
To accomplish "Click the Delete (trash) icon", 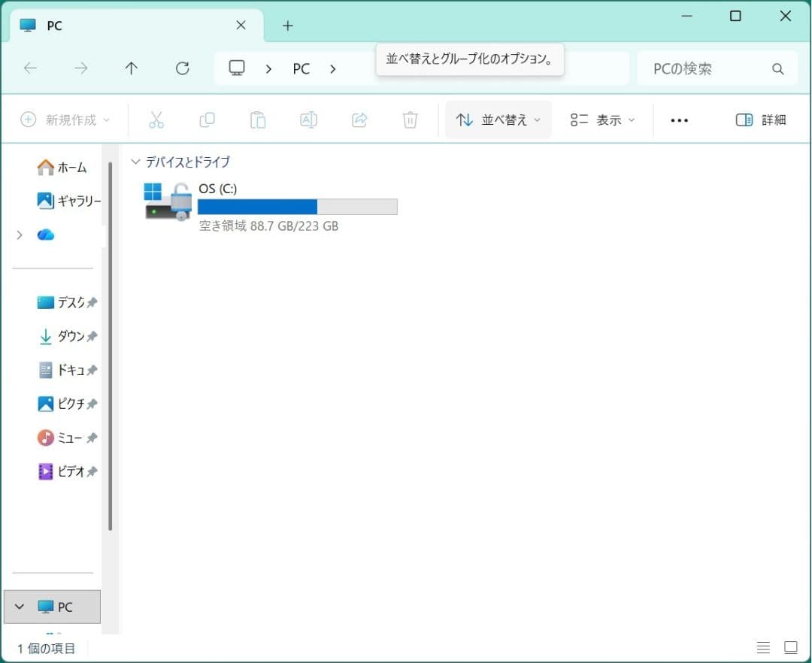I will pyautogui.click(x=409, y=120).
